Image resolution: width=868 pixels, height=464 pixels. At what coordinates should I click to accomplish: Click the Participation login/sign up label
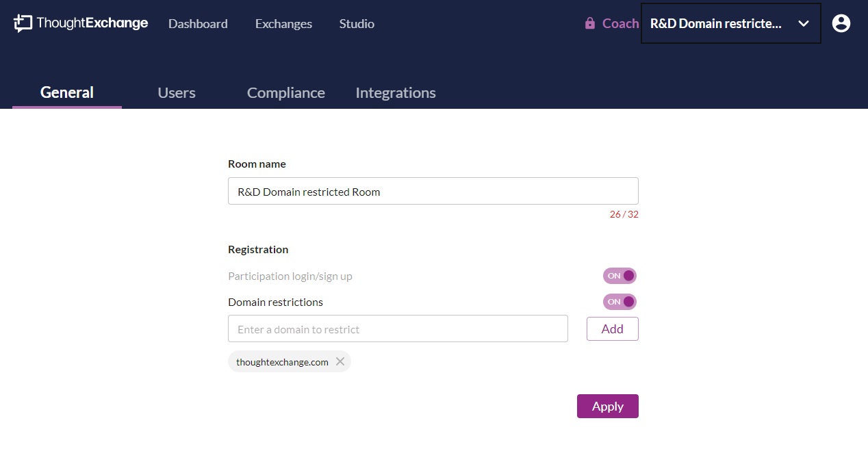coord(290,276)
